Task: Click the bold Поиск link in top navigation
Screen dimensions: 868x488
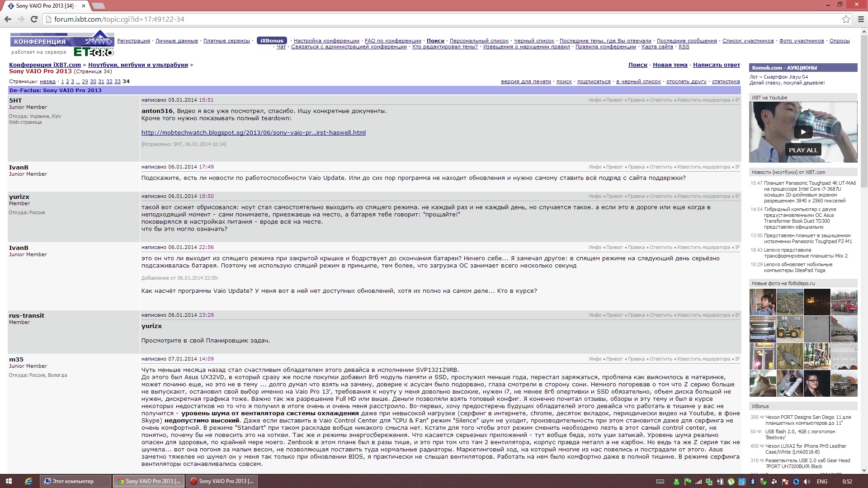Action: pyautogui.click(x=435, y=41)
